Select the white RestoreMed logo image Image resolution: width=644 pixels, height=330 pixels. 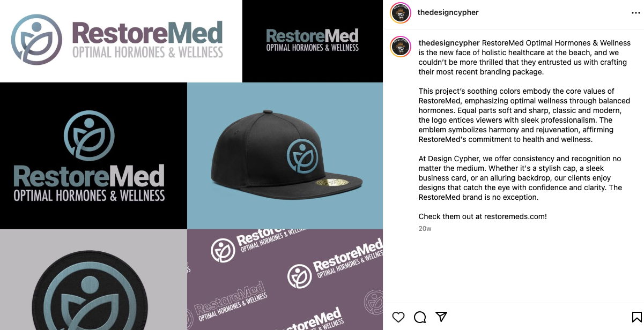click(x=121, y=41)
